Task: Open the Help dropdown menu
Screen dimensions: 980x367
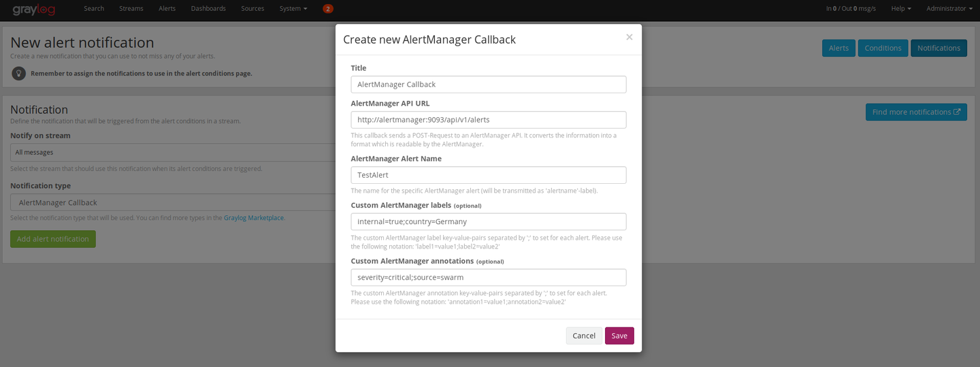Action: pos(901,9)
